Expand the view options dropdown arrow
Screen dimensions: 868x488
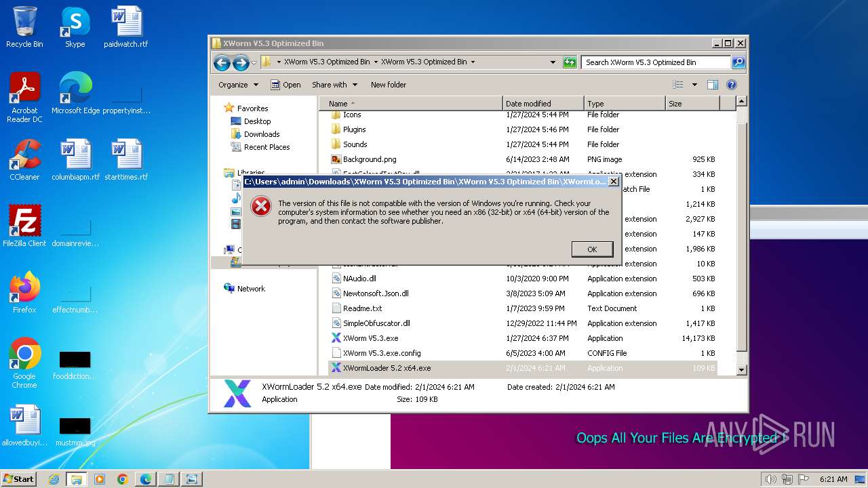click(694, 85)
